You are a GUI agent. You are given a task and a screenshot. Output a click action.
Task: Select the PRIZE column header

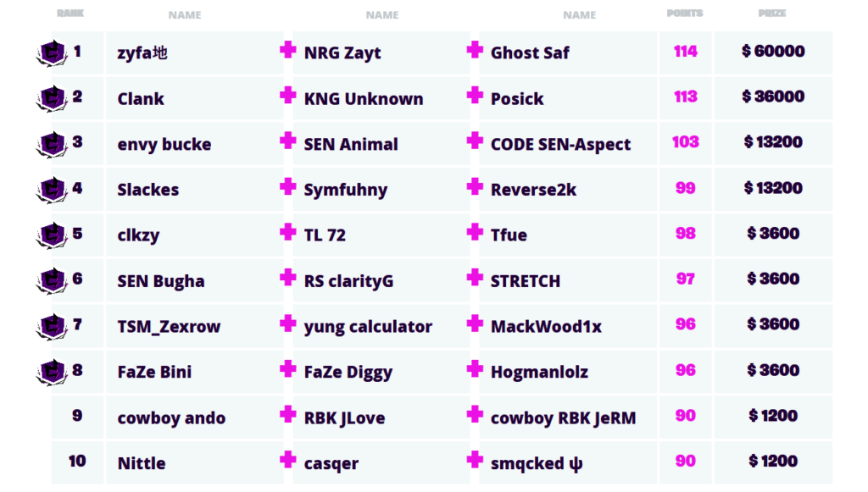point(772,14)
